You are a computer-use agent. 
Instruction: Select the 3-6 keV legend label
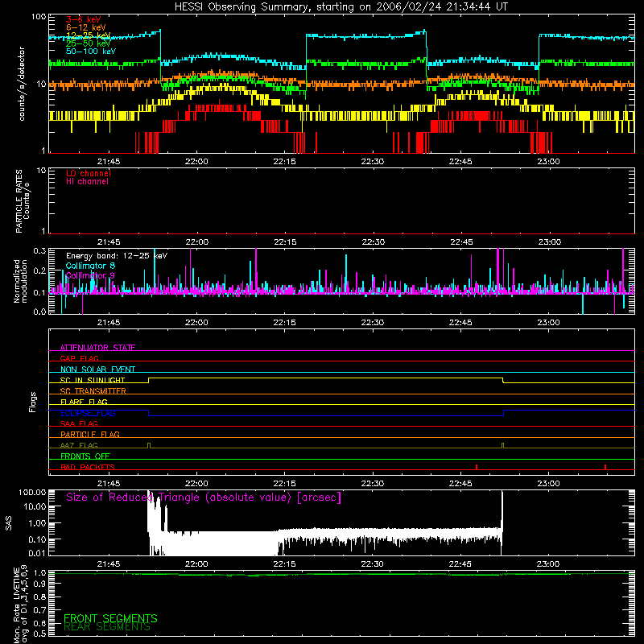(83, 19)
